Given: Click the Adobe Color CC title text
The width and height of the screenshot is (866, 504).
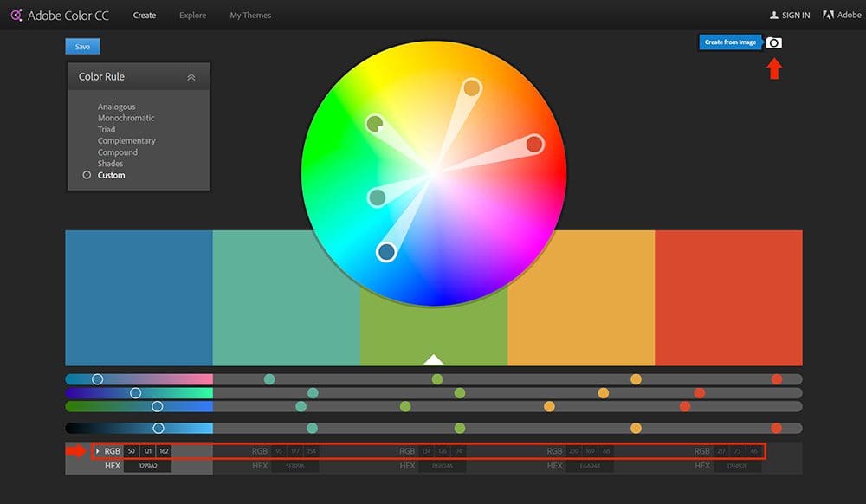Looking at the screenshot, I should pos(68,16).
